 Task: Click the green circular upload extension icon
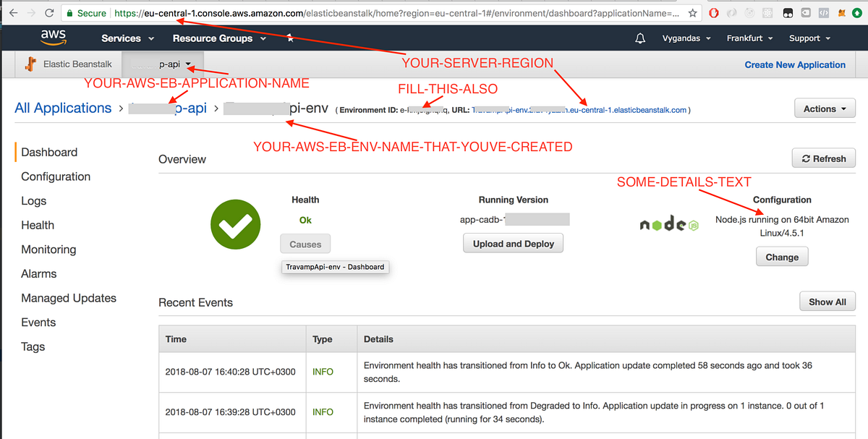coord(856,12)
